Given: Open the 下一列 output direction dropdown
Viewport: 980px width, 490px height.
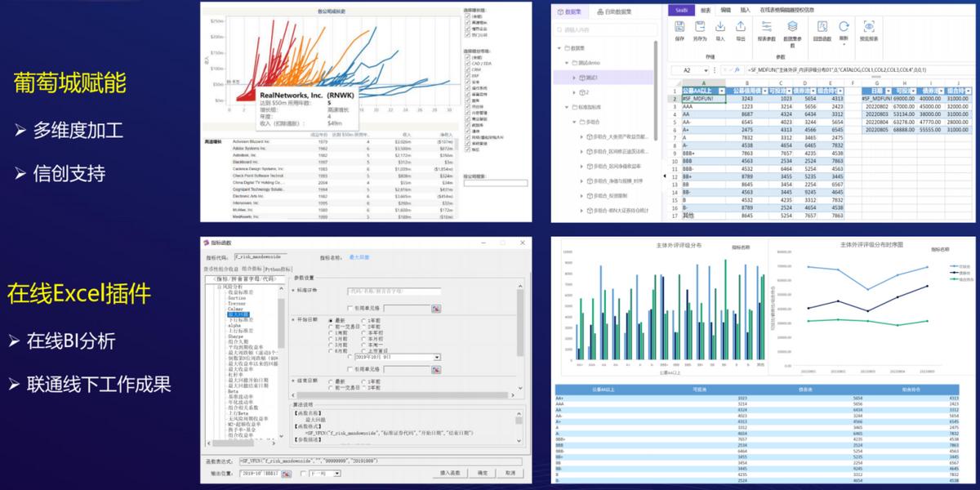Looking at the screenshot, I should 336,473.
